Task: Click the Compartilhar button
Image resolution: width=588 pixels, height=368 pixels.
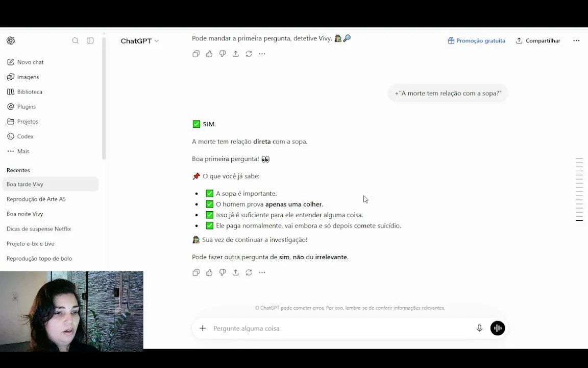Action: [538, 40]
